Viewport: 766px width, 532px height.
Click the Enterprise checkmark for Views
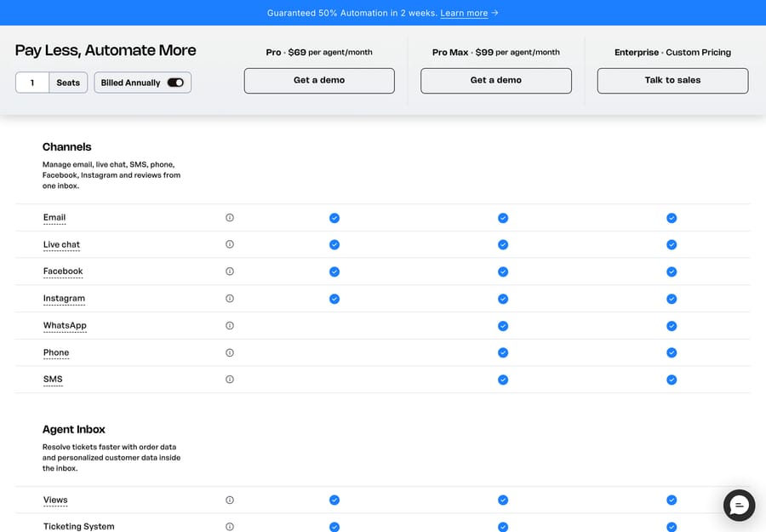point(672,500)
